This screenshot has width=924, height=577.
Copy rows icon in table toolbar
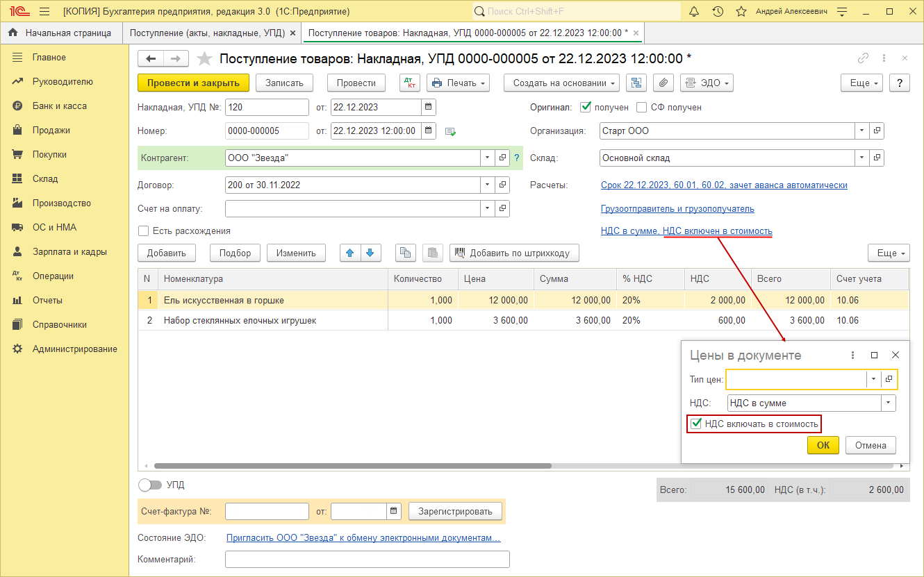pyautogui.click(x=405, y=253)
